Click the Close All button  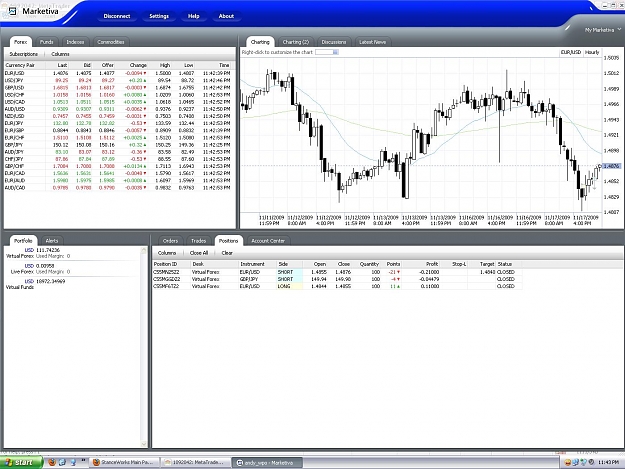coord(199,253)
